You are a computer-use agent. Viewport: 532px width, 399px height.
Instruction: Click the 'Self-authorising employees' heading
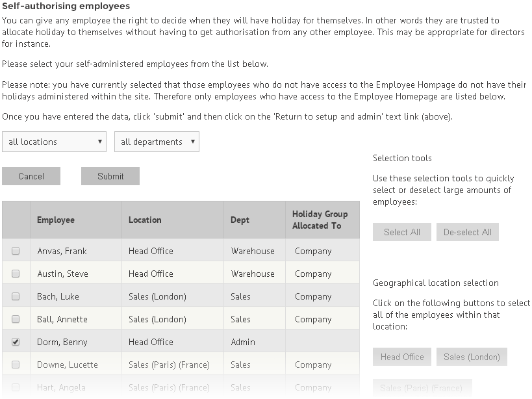pos(66,6)
